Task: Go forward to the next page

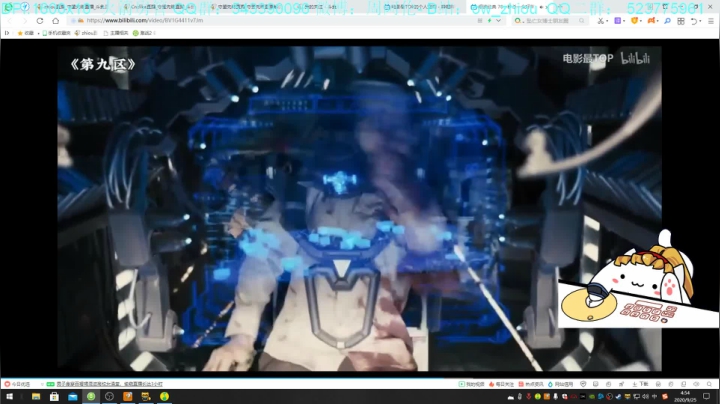Action: click(x=24, y=21)
